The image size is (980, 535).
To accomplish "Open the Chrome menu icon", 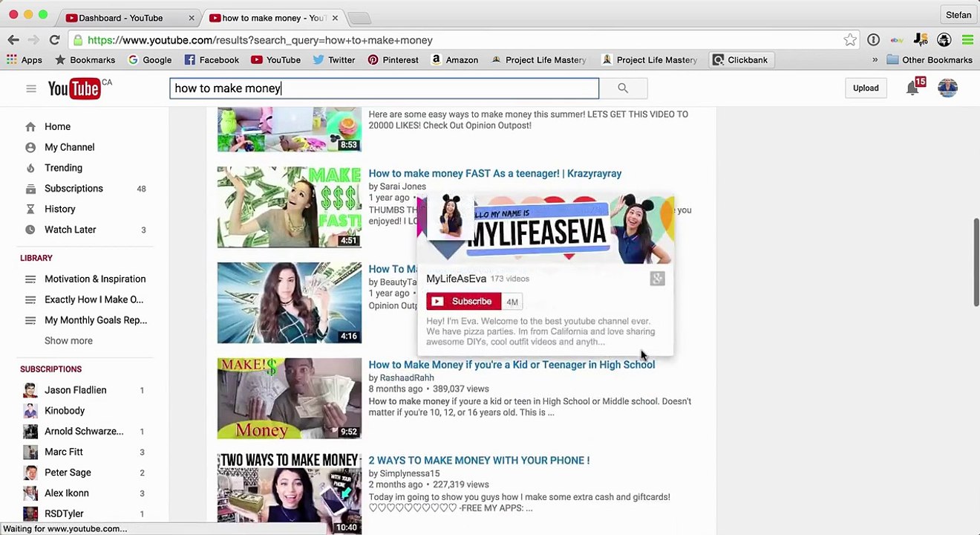I will (967, 40).
